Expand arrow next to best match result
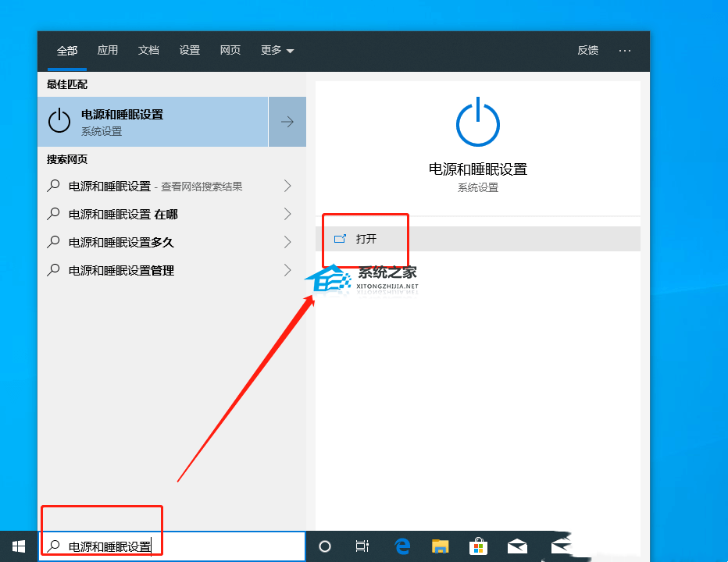This screenshot has height=562, width=728. 287,122
